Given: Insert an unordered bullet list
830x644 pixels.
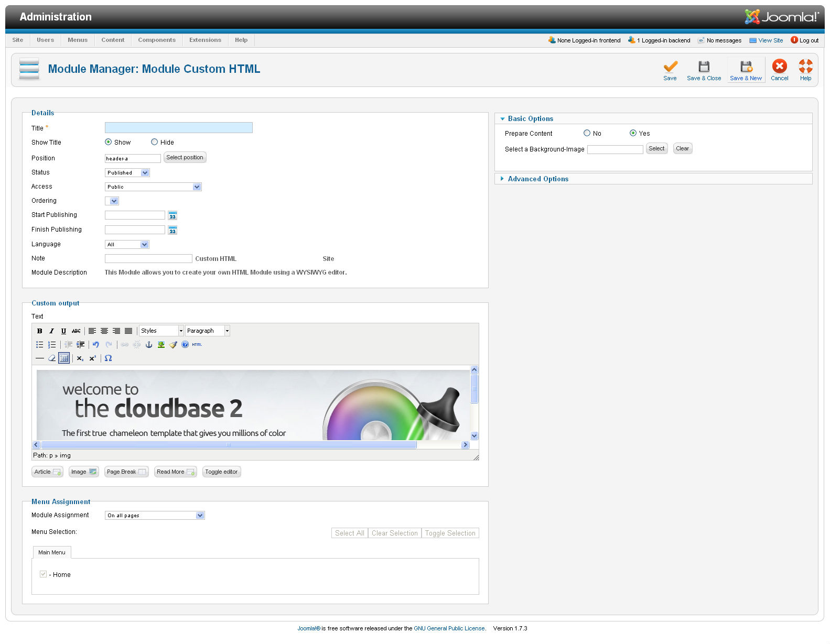Looking at the screenshot, I should [39, 345].
